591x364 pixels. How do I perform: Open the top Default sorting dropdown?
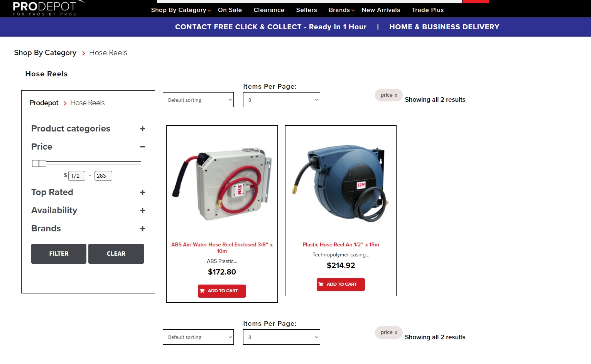(x=198, y=100)
